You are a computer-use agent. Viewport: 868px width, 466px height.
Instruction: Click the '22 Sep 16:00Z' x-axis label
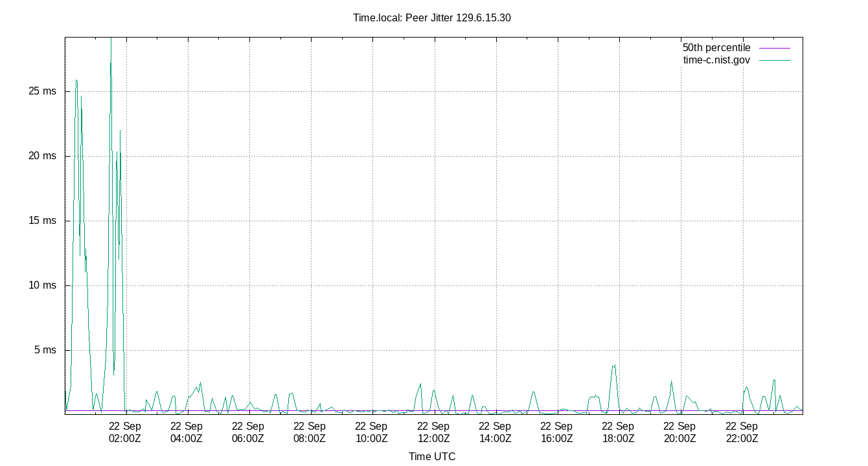[556, 432]
